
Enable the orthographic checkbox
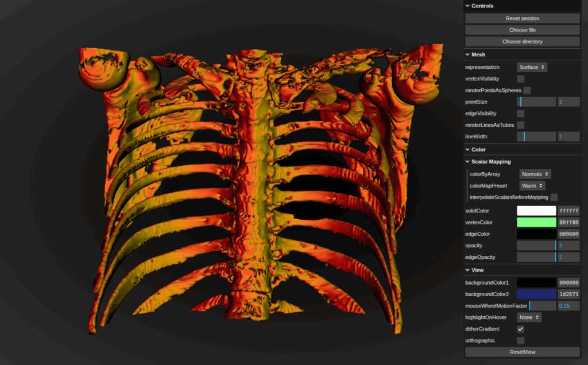point(520,340)
